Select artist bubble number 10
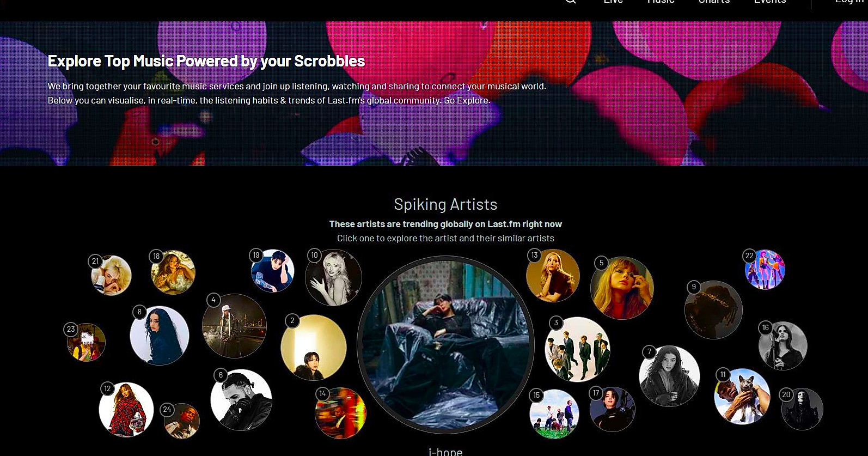This screenshot has width=868, height=456. tap(333, 277)
